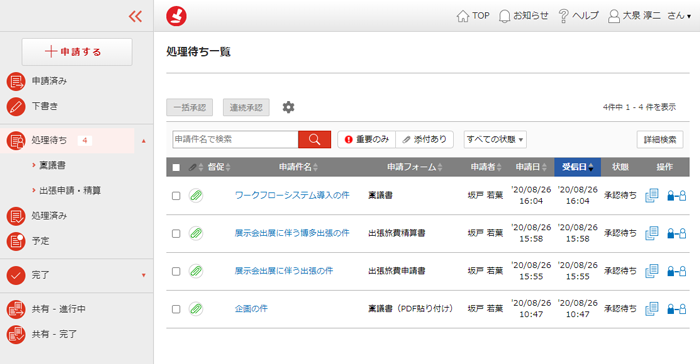Click the 処理待ち count badge 4
Viewport: 700px width, 364px height.
point(85,141)
